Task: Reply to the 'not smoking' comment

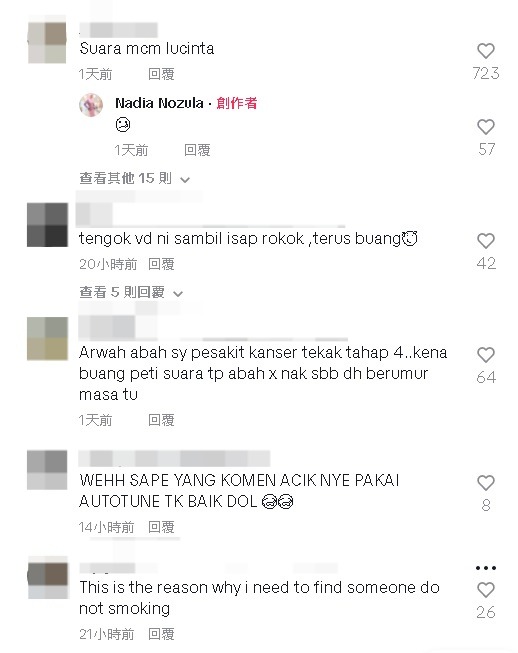Action: coord(161,634)
